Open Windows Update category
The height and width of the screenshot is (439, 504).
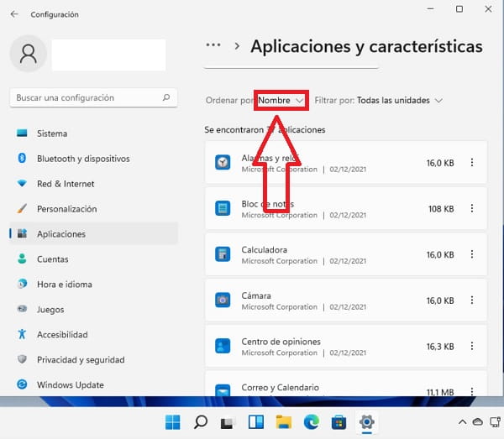[93, 384]
